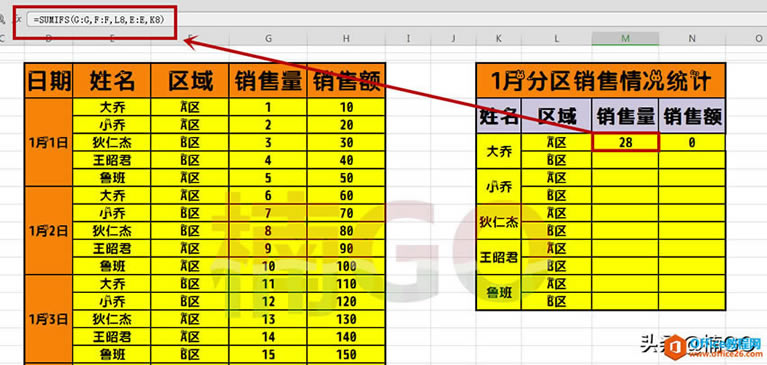Select 区域 header in left data table
767x365 pixels.
coord(190,81)
